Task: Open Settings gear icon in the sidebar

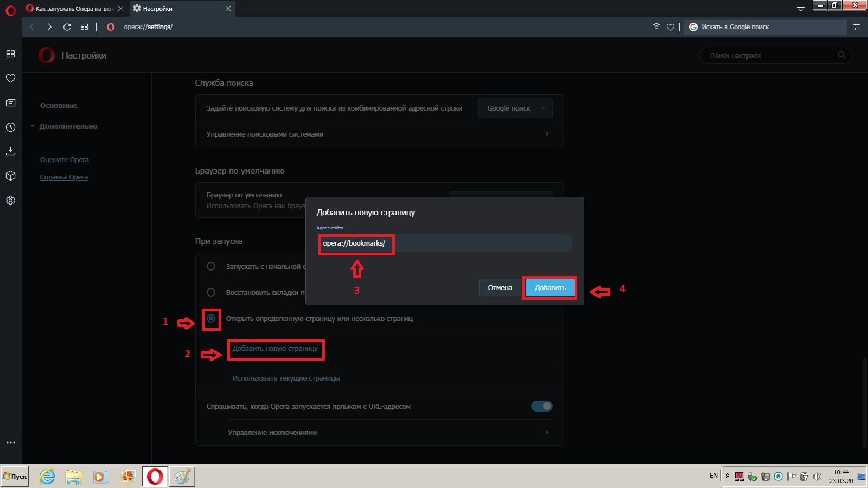Action: pyautogui.click(x=10, y=200)
